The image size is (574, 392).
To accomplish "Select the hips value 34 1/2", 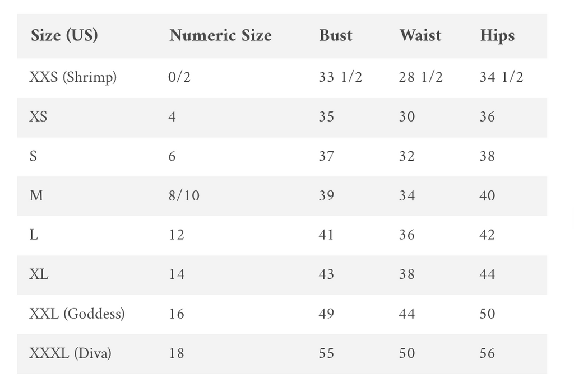I will [x=501, y=77].
